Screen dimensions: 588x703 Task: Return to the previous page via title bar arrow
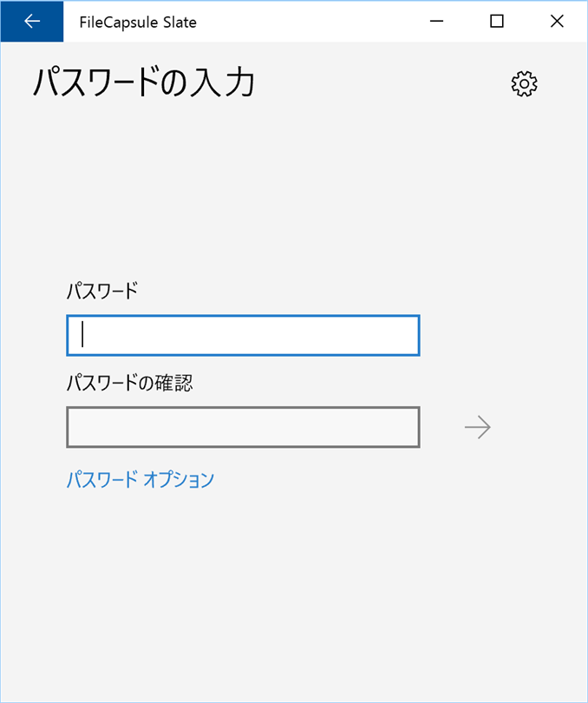(x=32, y=21)
